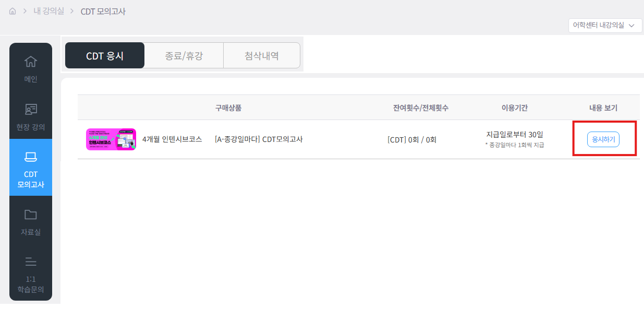
Task: Switch to the 종료/휴강 tab
Action: tap(184, 56)
